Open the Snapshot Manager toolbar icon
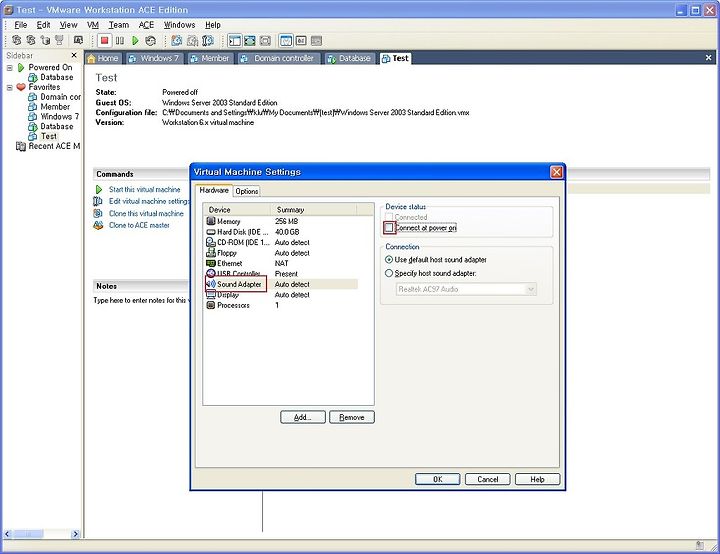 pyautogui.click(x=208, y=41)
